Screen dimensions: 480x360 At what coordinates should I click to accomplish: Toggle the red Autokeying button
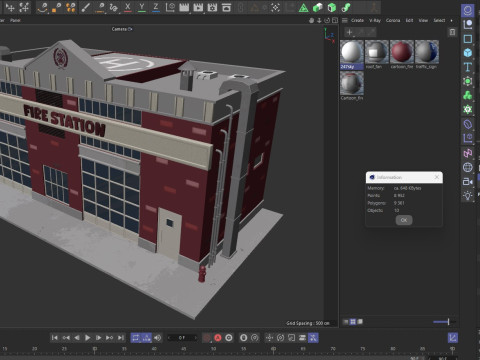click(218, 338)
